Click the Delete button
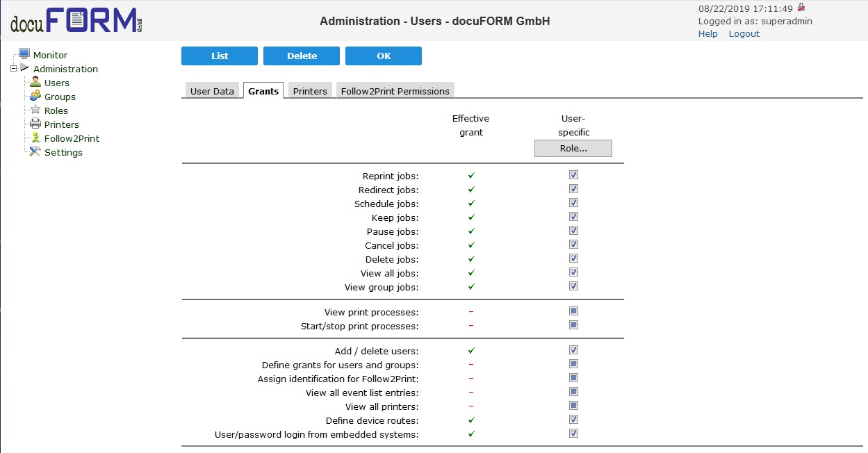 302,56
